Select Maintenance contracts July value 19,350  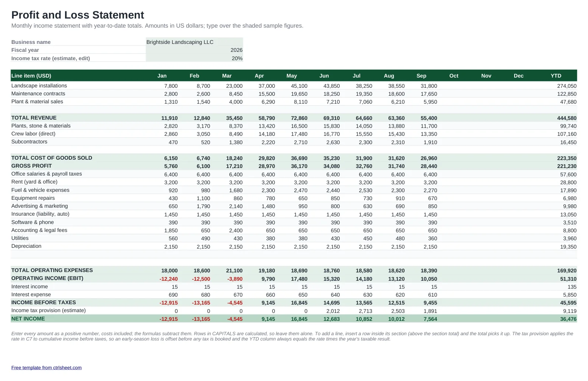(x=364, y=94)
